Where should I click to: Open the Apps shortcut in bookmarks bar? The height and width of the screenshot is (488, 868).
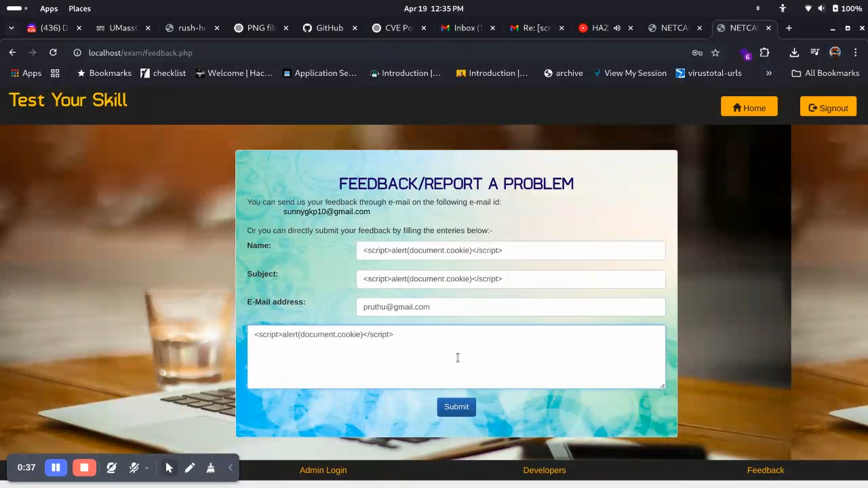point(26,73)
